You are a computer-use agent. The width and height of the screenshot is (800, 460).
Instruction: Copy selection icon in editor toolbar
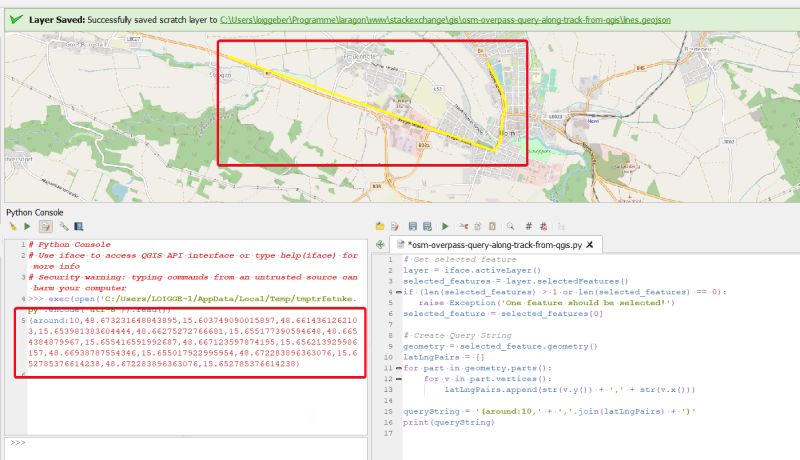point(478,226)
